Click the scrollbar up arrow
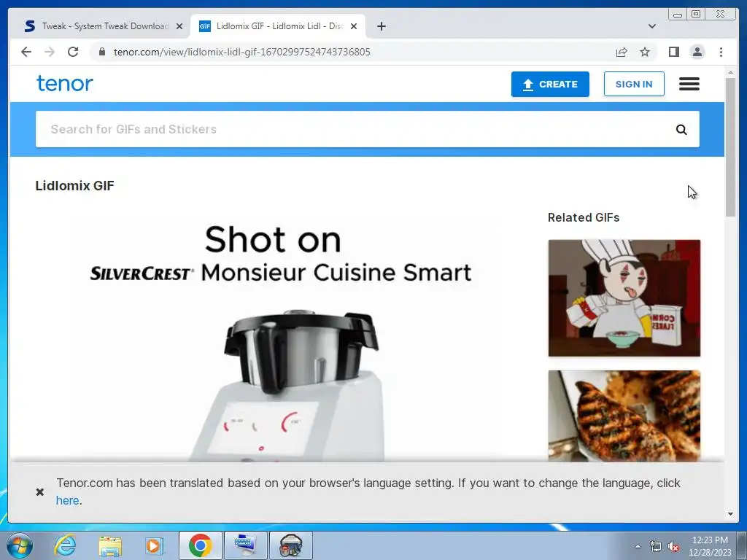 [x=730, y=72]
